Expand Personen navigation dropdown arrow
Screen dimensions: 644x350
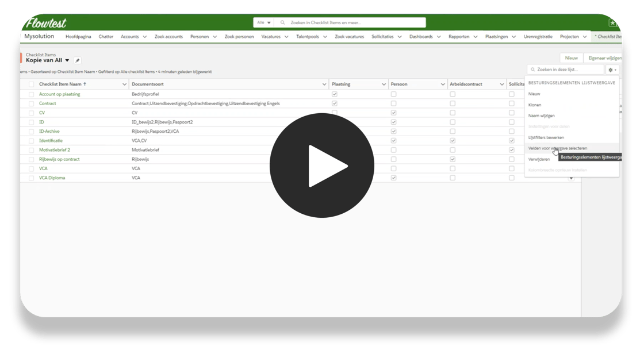(215, 37)
